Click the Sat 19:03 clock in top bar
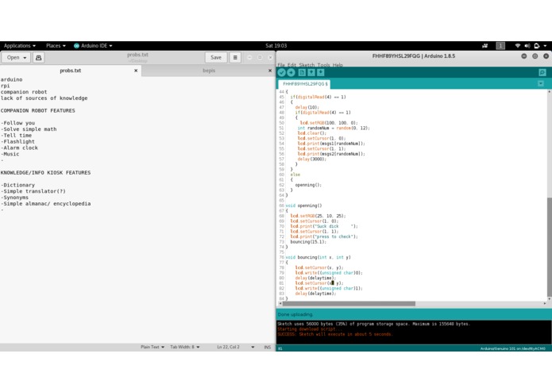Viewport: 552px width, 392px height. coord(276,46)
